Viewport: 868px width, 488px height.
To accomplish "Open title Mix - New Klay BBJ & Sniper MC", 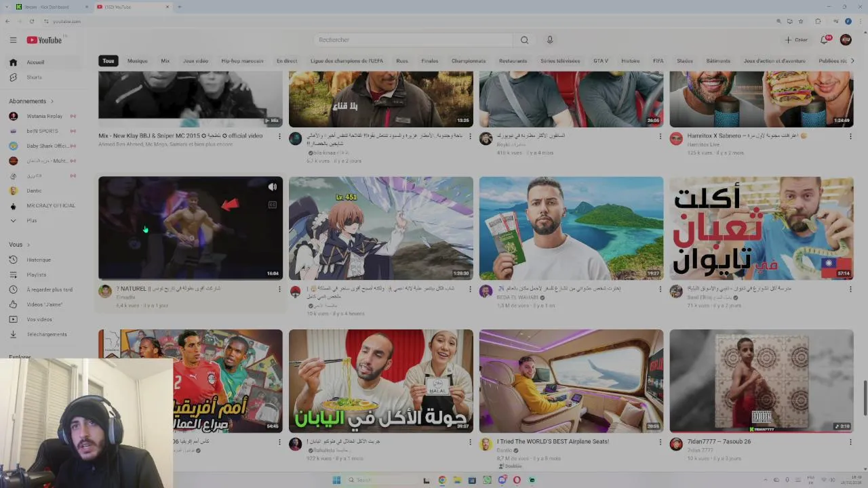I will click(180, 136).
